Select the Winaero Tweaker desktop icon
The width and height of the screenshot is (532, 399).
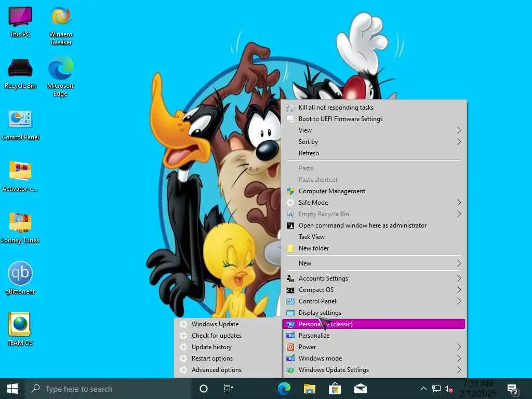pyautogui.click(x=61, y=25)
